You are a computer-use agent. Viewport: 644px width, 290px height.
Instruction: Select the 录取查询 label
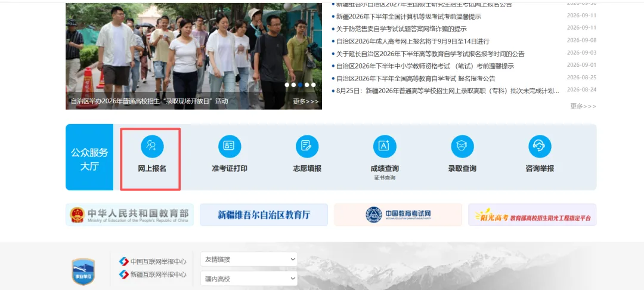tap(462, 168)
